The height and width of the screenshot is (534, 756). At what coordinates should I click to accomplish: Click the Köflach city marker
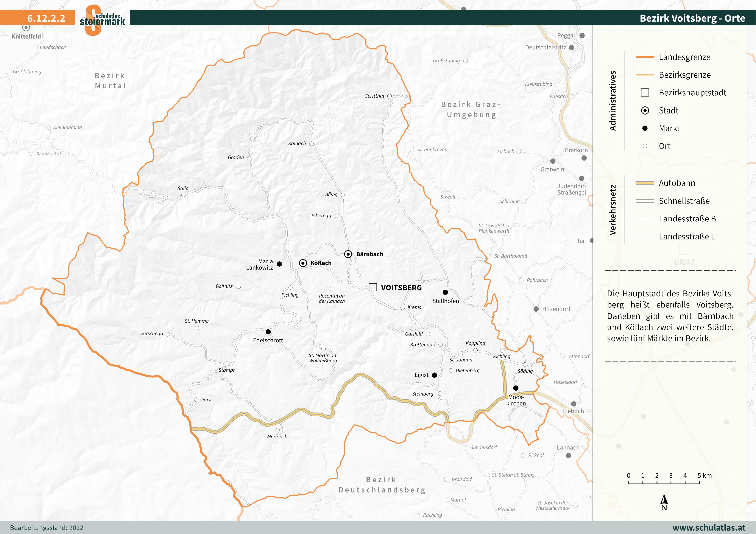tap(303, 263)
